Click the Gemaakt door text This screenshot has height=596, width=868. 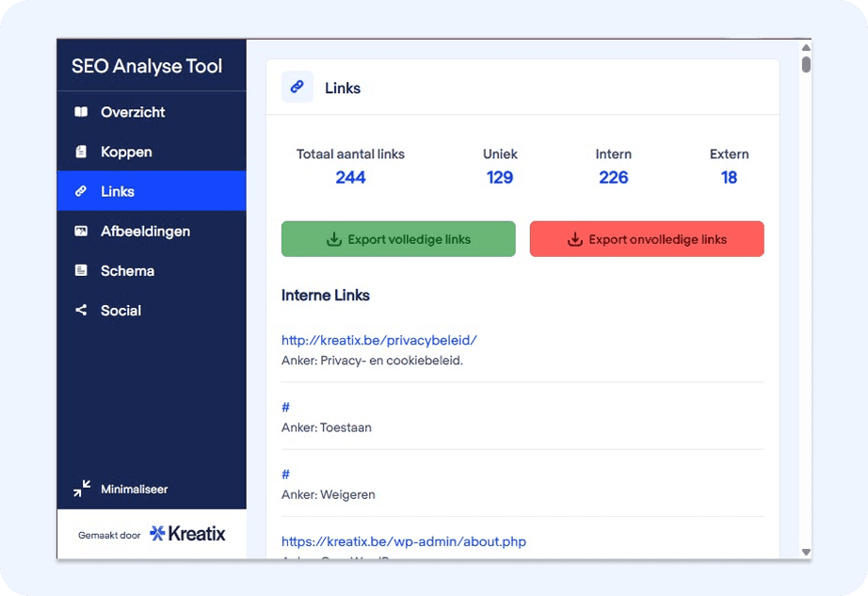pos(109,535)
